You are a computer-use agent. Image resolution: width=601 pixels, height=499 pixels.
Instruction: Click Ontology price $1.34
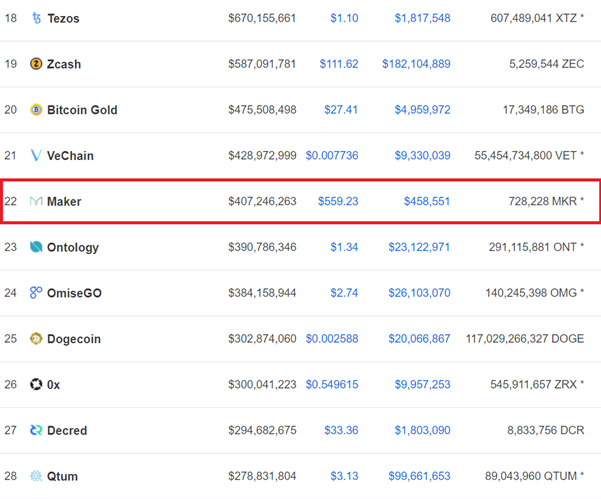344,247
